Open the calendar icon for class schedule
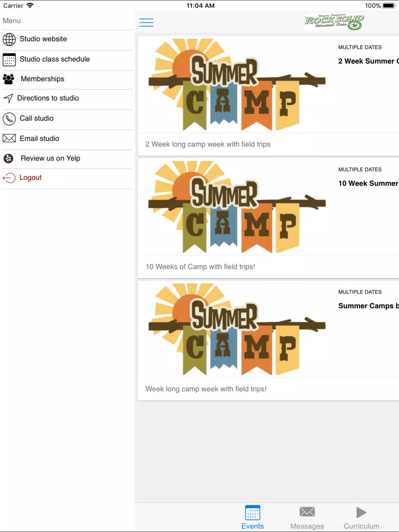Viewport: 399px width, 532px height. click(9, 59)
